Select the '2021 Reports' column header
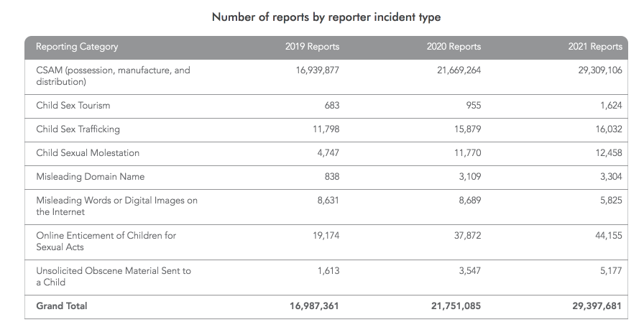 tap(595, 47)
